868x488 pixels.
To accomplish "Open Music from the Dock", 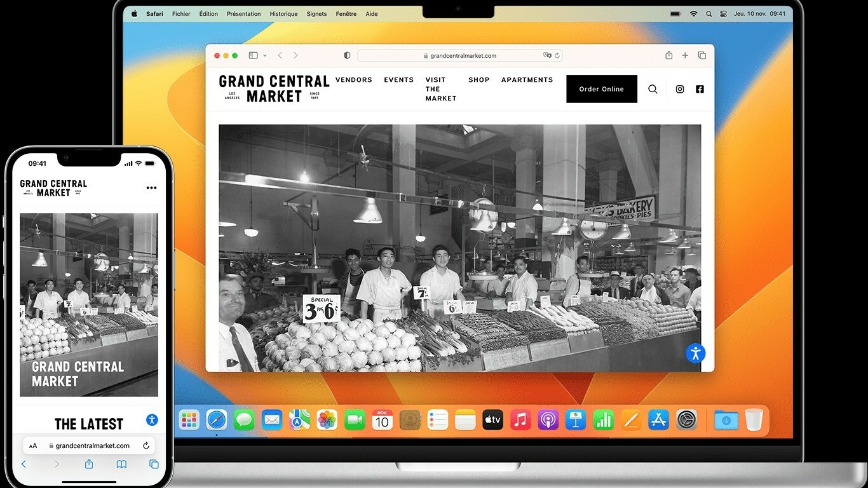I will tap(520, 419).
